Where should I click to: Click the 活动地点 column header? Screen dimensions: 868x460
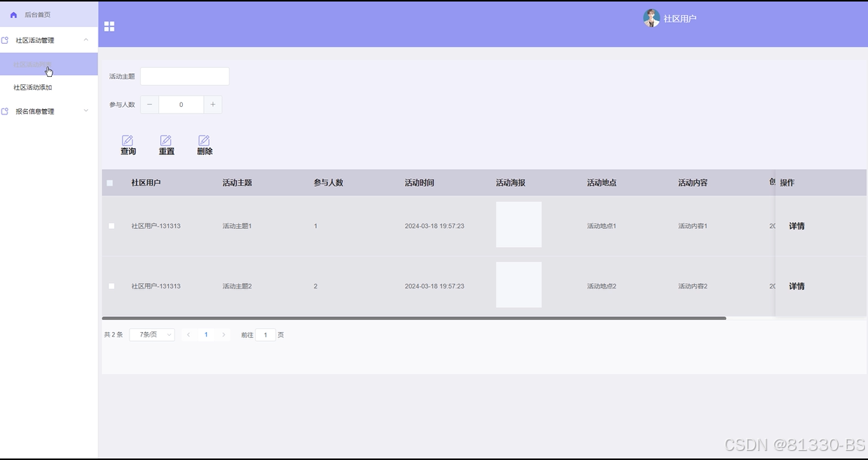(x=602, y=183)
